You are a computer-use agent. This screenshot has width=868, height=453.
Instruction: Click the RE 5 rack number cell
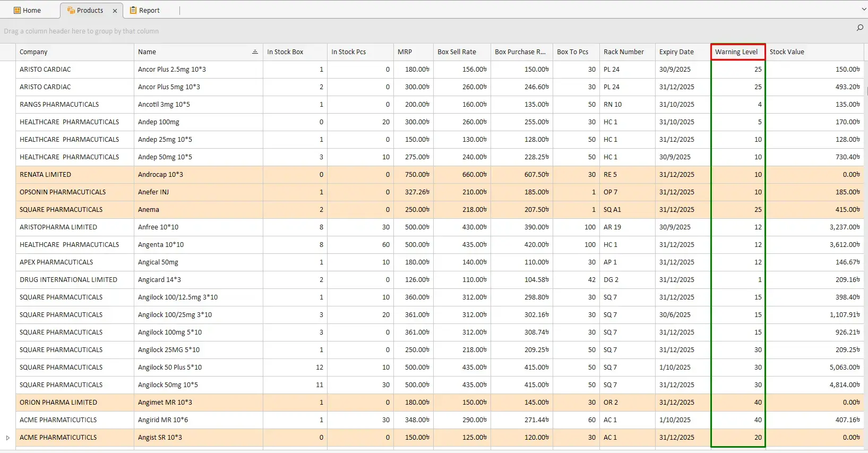point(628,175)
